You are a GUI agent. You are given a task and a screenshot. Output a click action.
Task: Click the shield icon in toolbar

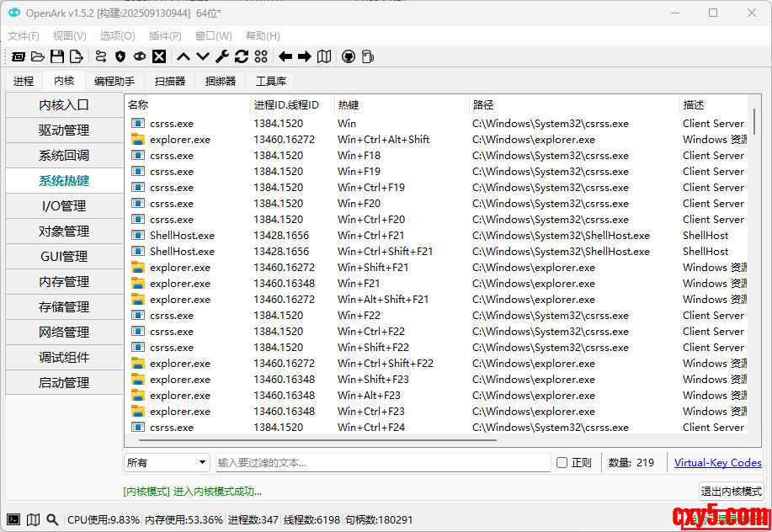click(120, 56)
